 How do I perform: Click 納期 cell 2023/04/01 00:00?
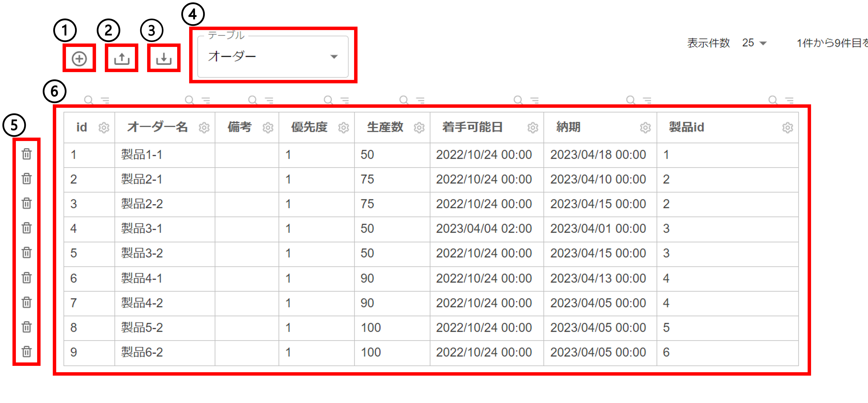600,229
